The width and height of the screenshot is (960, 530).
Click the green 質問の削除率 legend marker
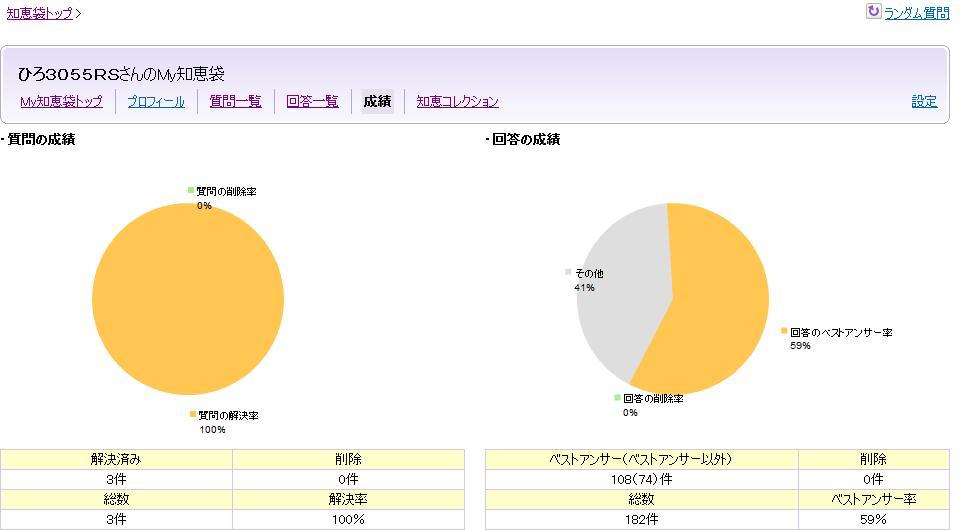click(x=191, y=190)
